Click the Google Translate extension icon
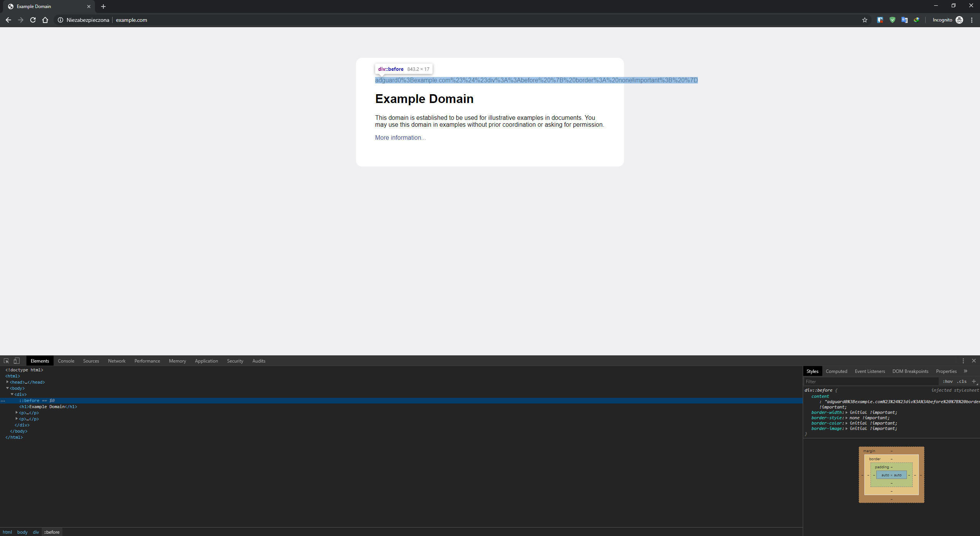The width and height of the screenshot is (980, 536). click(x=905, y=20)
